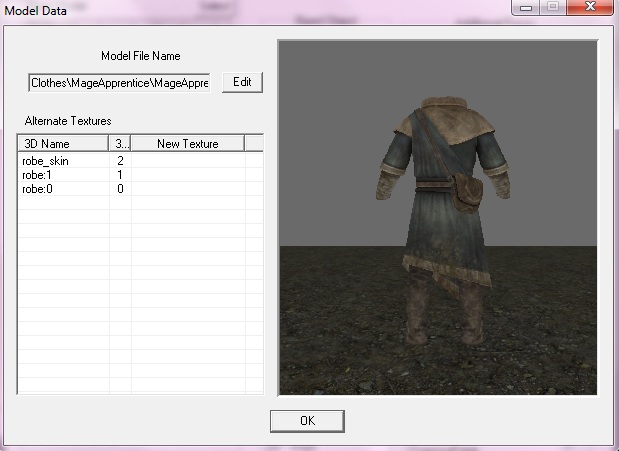Click the New Texture column header
Screen dimensions: 619x451
(x=188, y=143)
